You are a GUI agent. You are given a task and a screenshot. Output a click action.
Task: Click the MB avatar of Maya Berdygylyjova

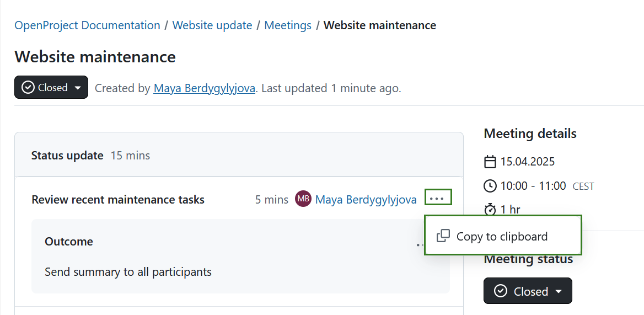(303, 199)
